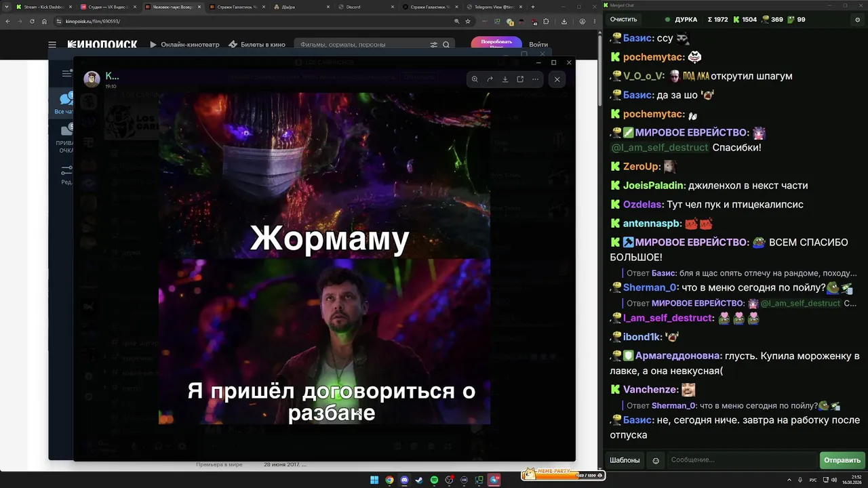Click Очистить to clear merged chat
868x488 pixels.
(x=623, y=20)
